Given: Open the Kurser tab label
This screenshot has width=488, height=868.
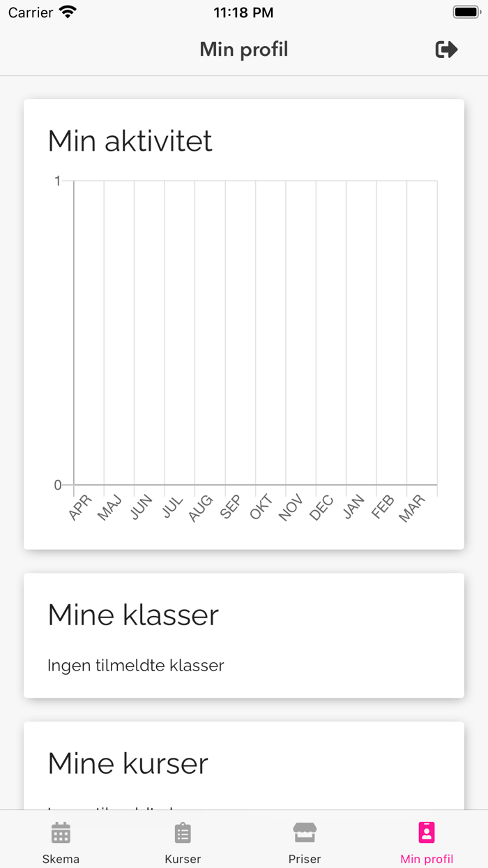Looking at the screenshot, I should pos(183,859).
